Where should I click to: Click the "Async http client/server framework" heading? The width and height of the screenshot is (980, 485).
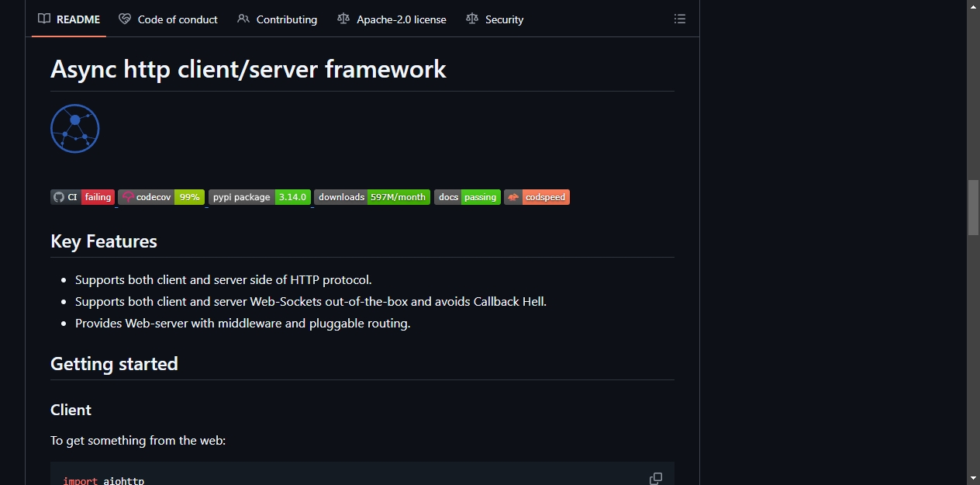point(248,69)
